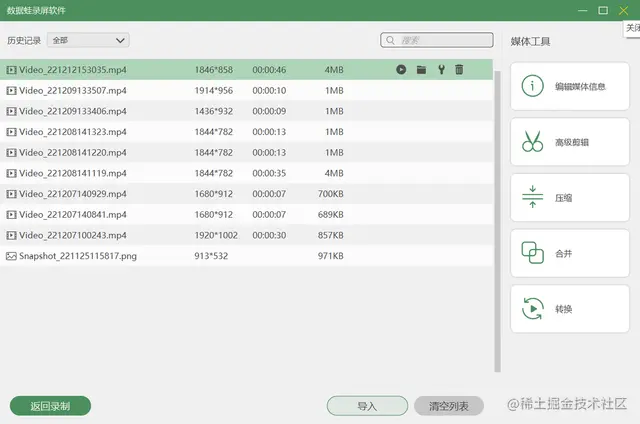This screenshot has width=640, height=424.
Task: Click the info circle icon for 编辑媒体信息
Action: coord(532,86)
